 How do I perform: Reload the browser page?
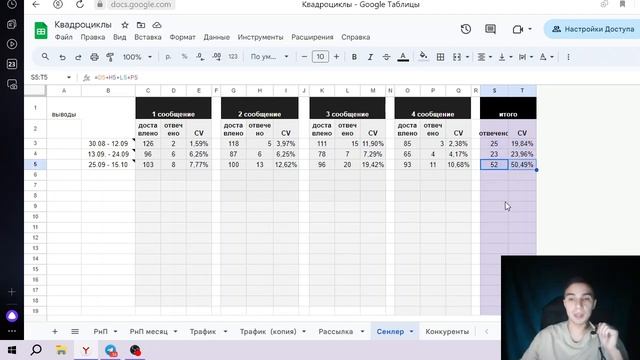pyautogui.click(x=80, y=4)
